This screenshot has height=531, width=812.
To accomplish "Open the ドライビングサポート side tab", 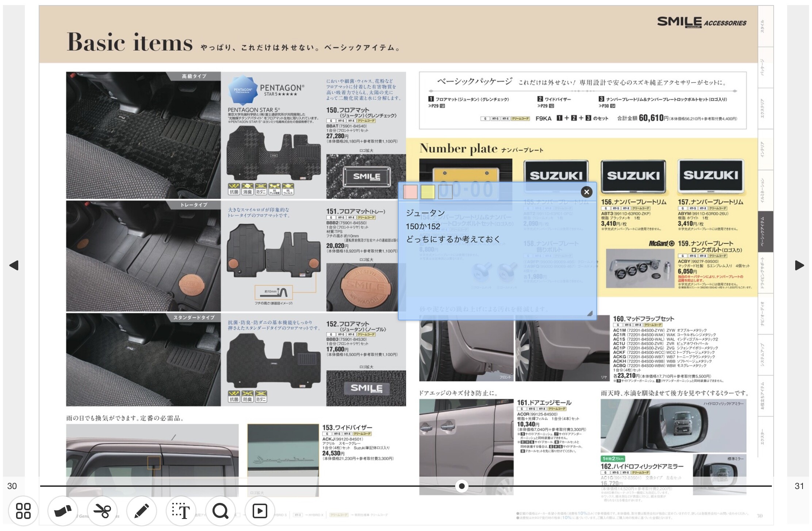I will tap(765, 273).
